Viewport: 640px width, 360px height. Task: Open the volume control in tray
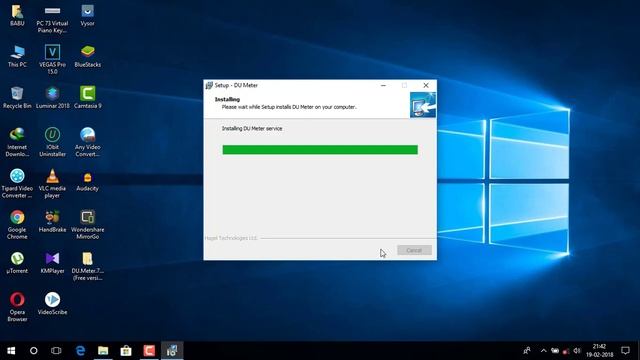point(577,351)
